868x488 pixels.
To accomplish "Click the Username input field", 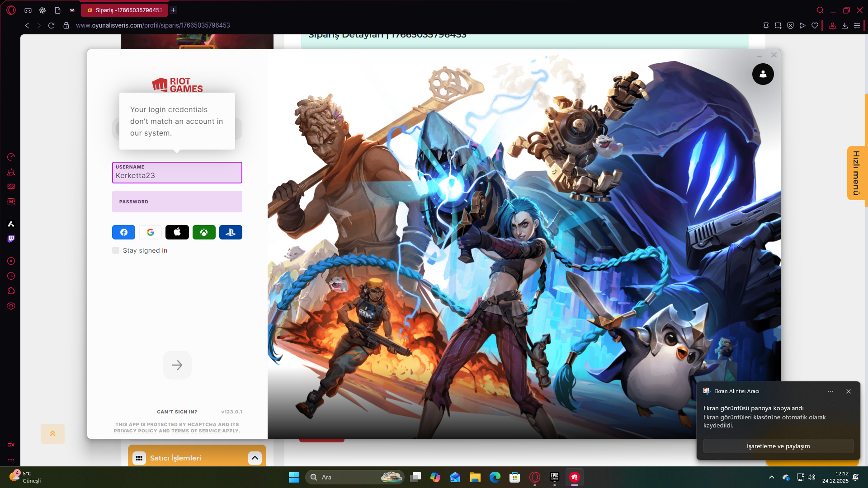I will [177, 173].
